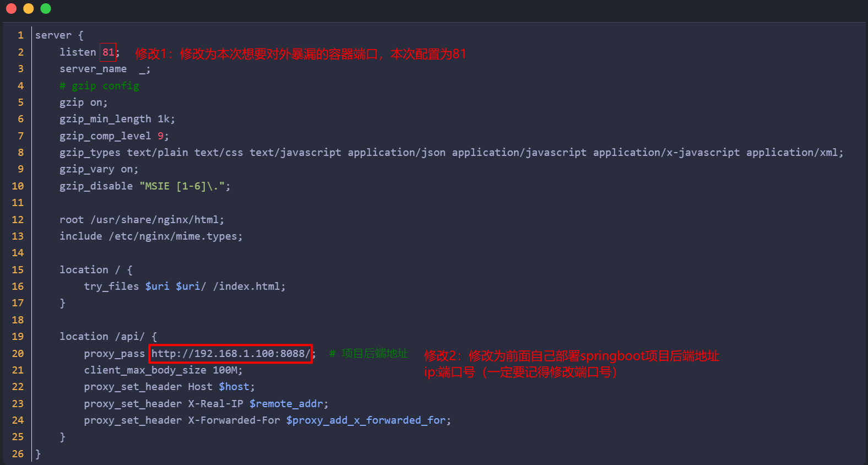Click "application/json" in gzip_types line
The image size is (868, 465).
coord(397,153)
